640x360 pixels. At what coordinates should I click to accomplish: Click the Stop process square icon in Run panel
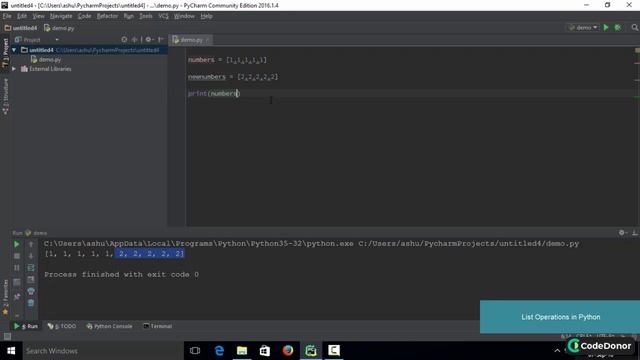click(16, 256)
